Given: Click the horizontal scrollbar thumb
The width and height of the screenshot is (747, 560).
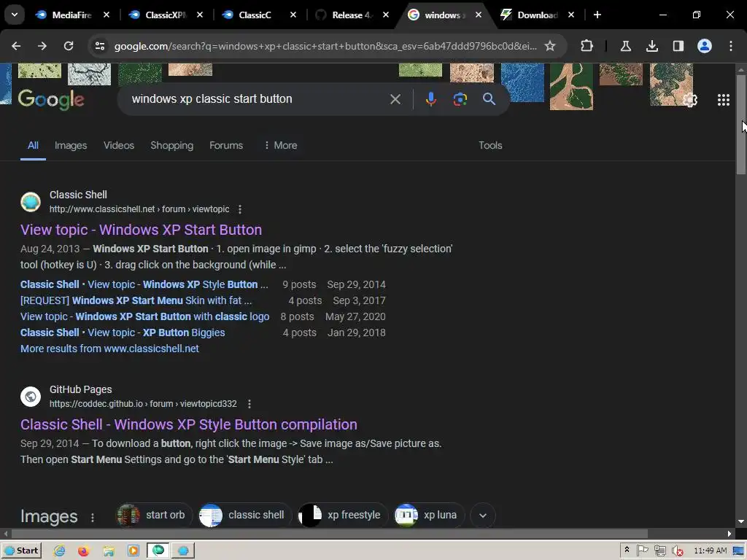Looking at the screenshot, I should (x=329, y=534).
